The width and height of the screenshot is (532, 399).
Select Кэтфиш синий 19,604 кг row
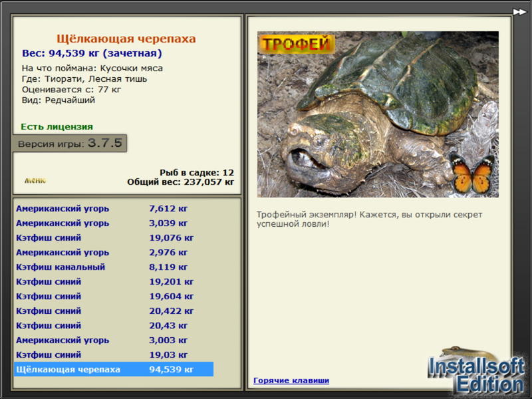pos(114,296)
